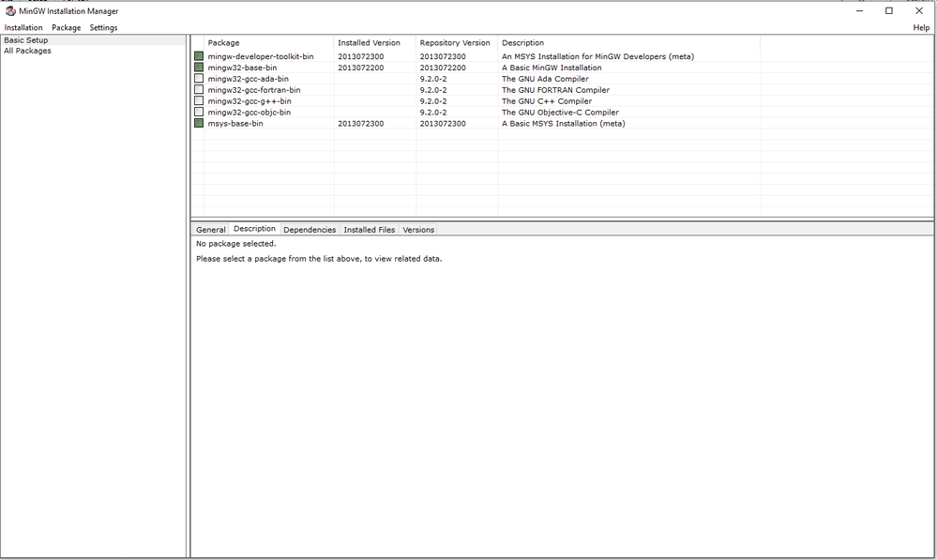Sort by Installed Version column header

click(x=374, y=43)
